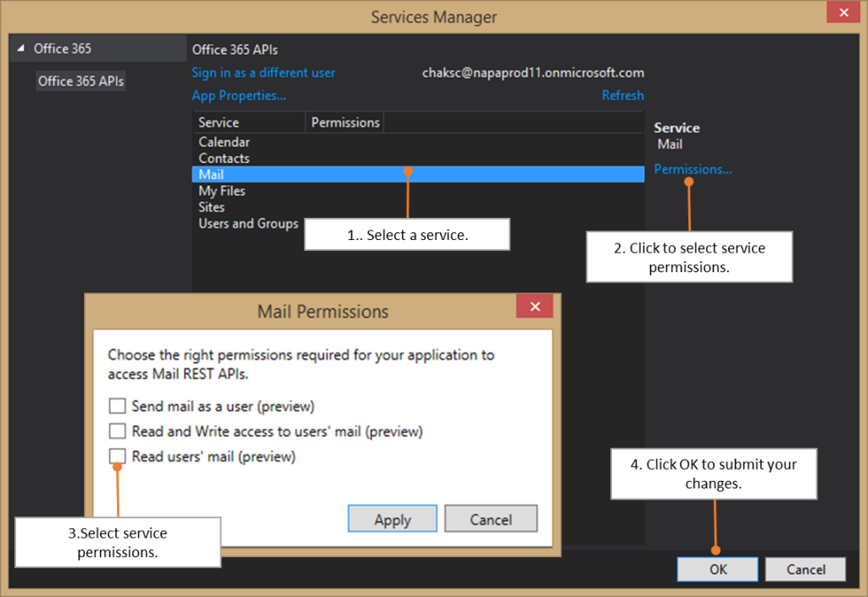868x597 pixels.
Task: Enable Send mail as a user checkbox
Action: (x=118, y=406)
